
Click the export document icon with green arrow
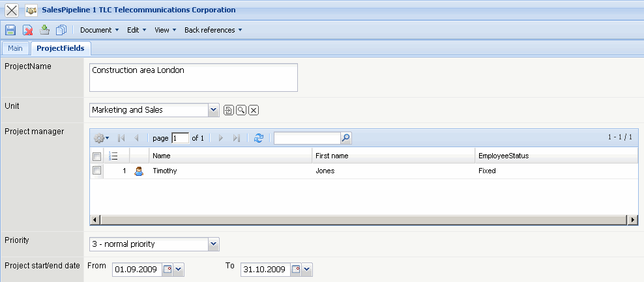(44, 29)
